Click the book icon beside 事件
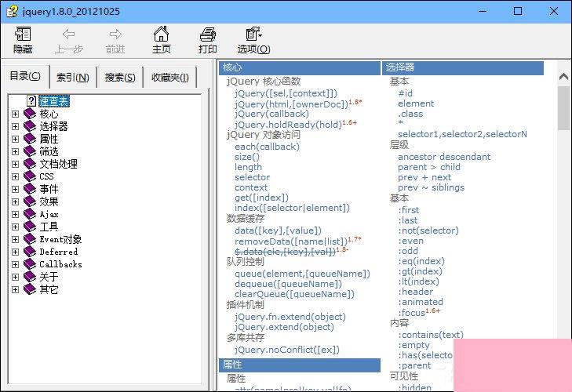The width and height of the screenshot is (572, 392). point(30,189)
